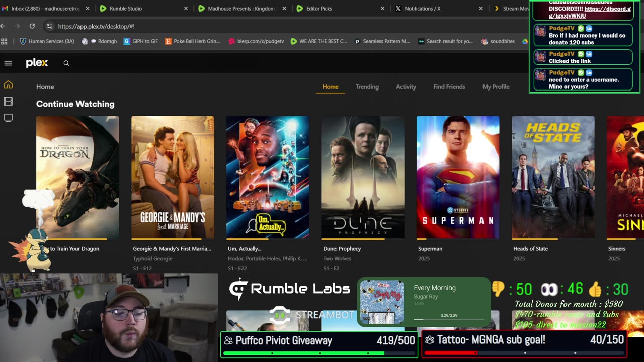644x362 pixels.
Task: Open Search result for yo... bookmark
Action: click(x=445, y=41)
